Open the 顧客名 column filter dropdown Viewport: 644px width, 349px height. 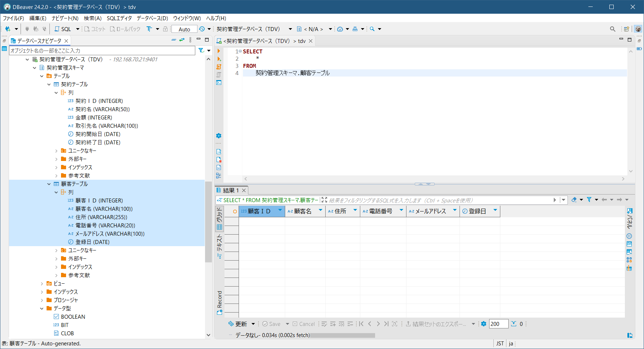pos(320,210)
